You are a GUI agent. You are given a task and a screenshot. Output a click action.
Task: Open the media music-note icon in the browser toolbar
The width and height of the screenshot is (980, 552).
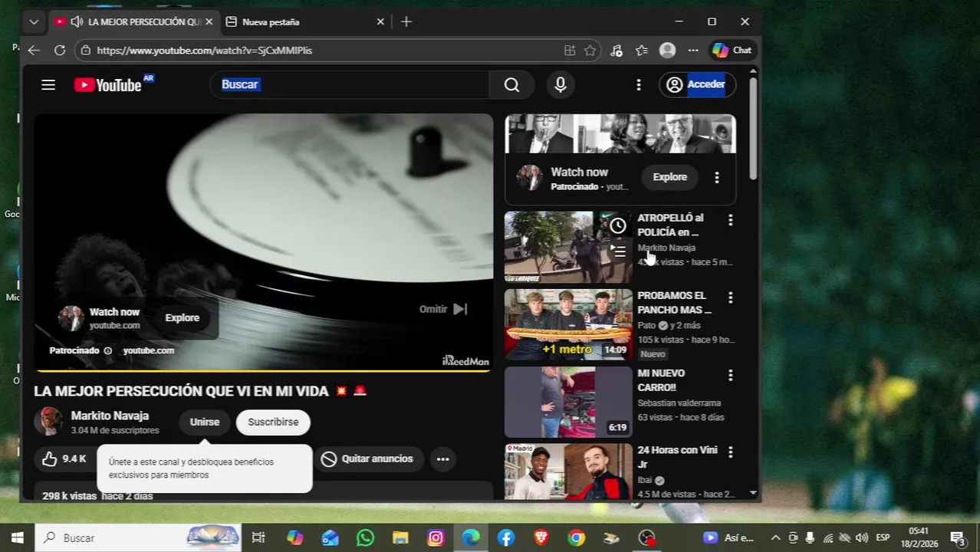click(x=617, y=51)
